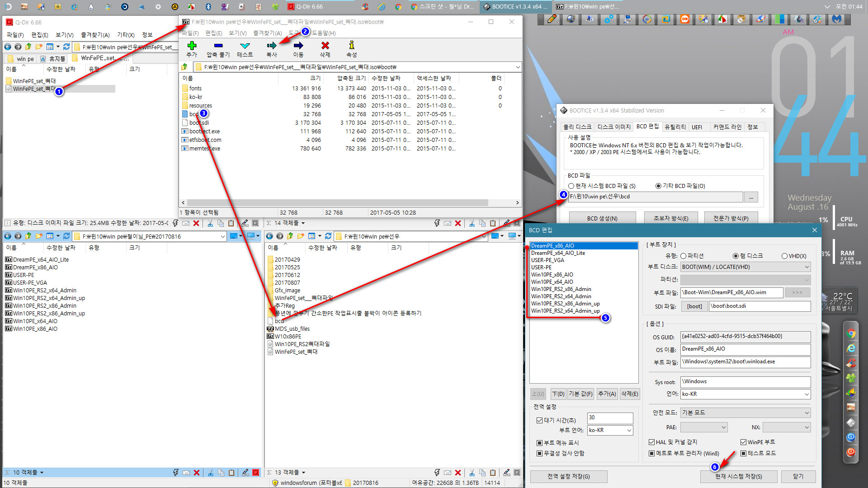Click the back arrow in bottom-left pane toolbar
868x488 pixels.
pos(8,236)
